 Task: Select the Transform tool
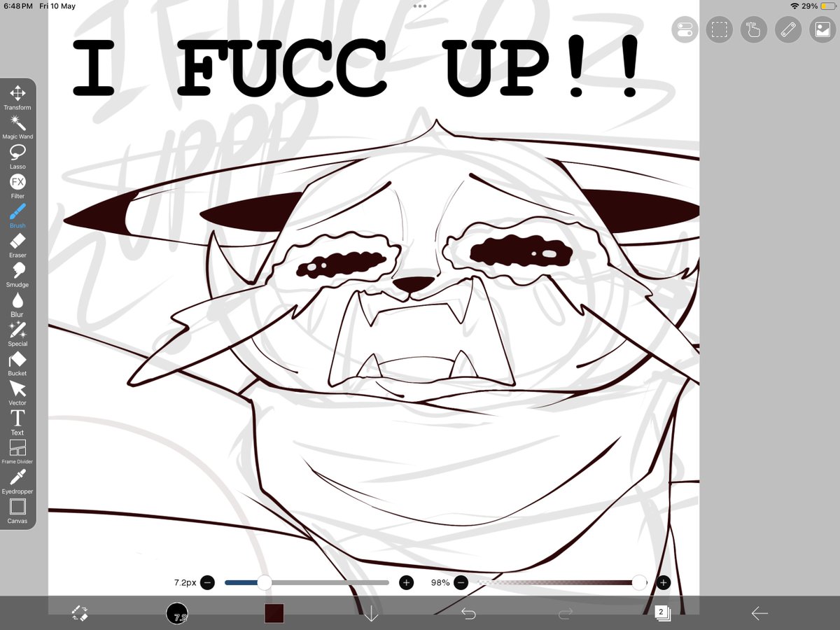pos(17,97)
